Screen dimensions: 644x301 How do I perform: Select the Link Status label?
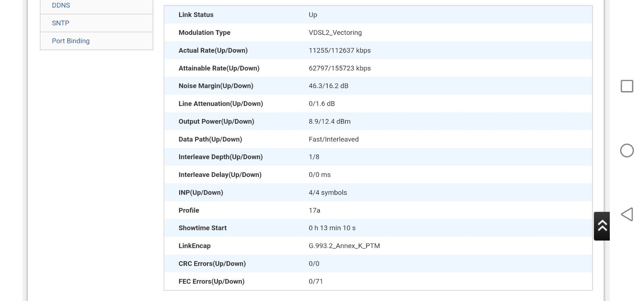[x=196, y=15]
